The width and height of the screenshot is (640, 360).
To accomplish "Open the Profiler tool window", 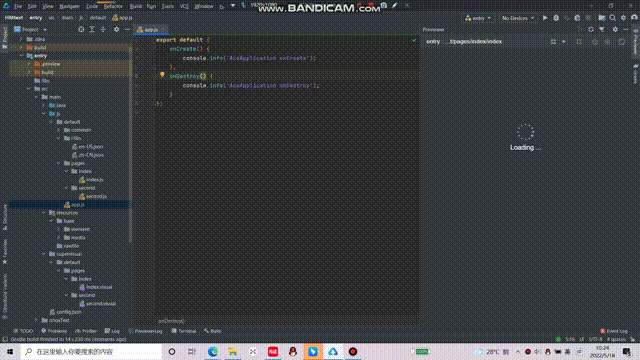I will (86, 331).
